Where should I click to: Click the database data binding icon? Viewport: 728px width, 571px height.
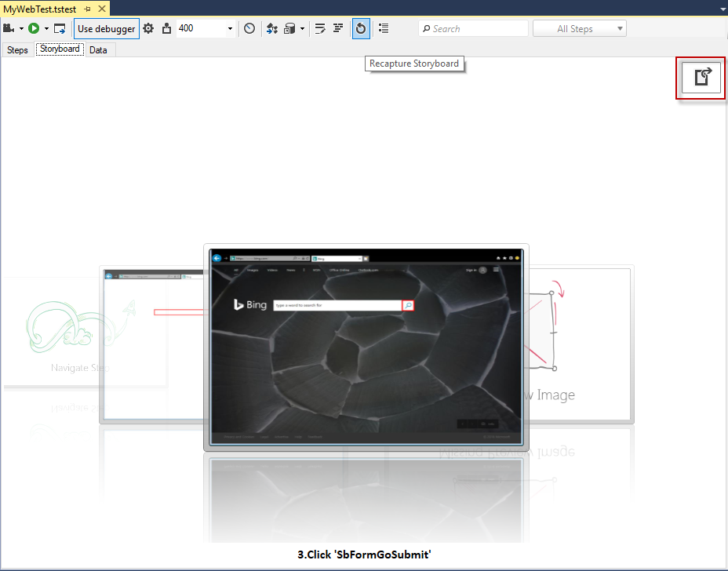[x=289, y=29]
